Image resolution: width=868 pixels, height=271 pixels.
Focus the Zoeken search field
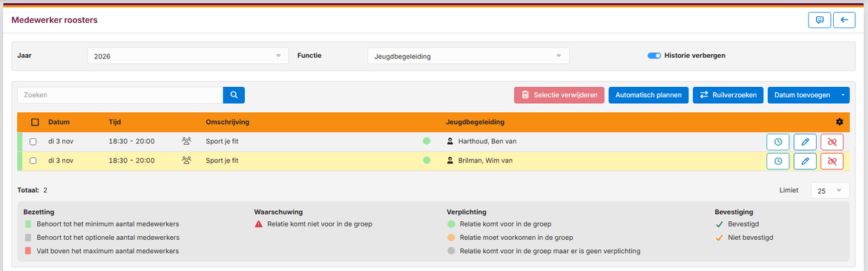[120, 95]
